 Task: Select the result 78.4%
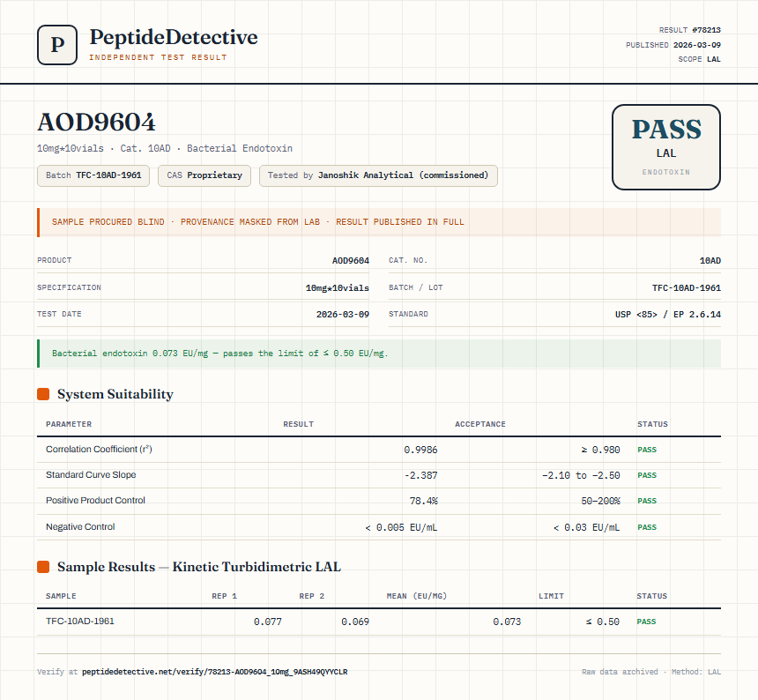423,501
